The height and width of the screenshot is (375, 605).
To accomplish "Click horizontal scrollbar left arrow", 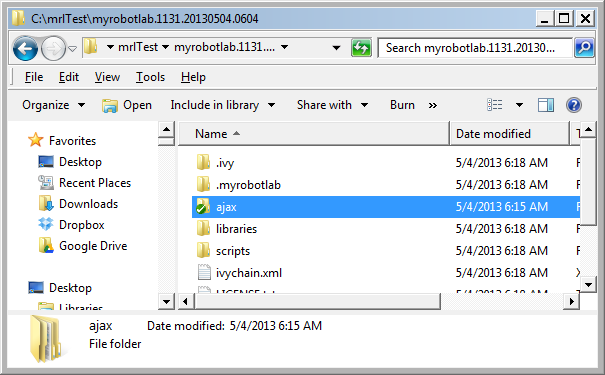I will 186,301.
